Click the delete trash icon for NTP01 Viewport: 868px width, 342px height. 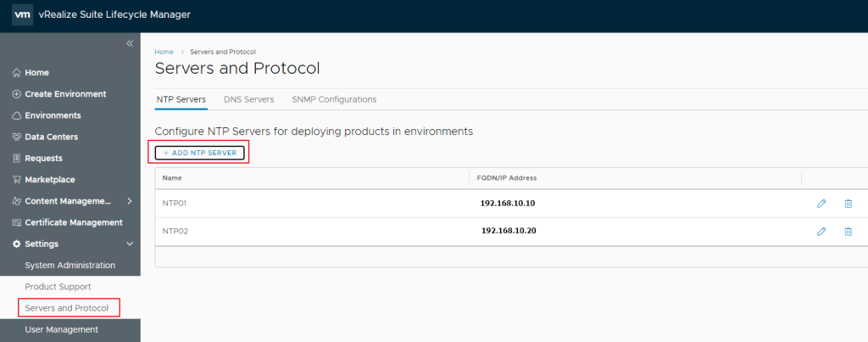click(x=848, y=204)
